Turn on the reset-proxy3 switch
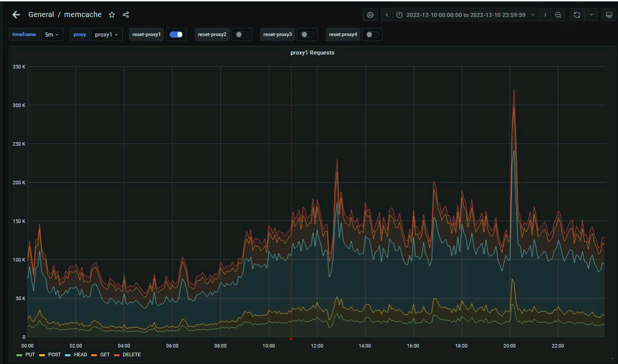Image resolution: width=618 pixels, height=364 pixels. click(x=307, y=34)
